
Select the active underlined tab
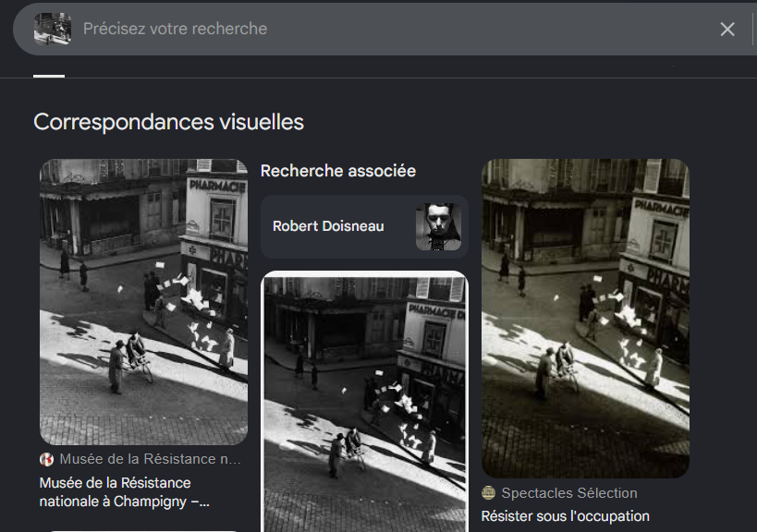pyautogui.click(x=49, y=75)
